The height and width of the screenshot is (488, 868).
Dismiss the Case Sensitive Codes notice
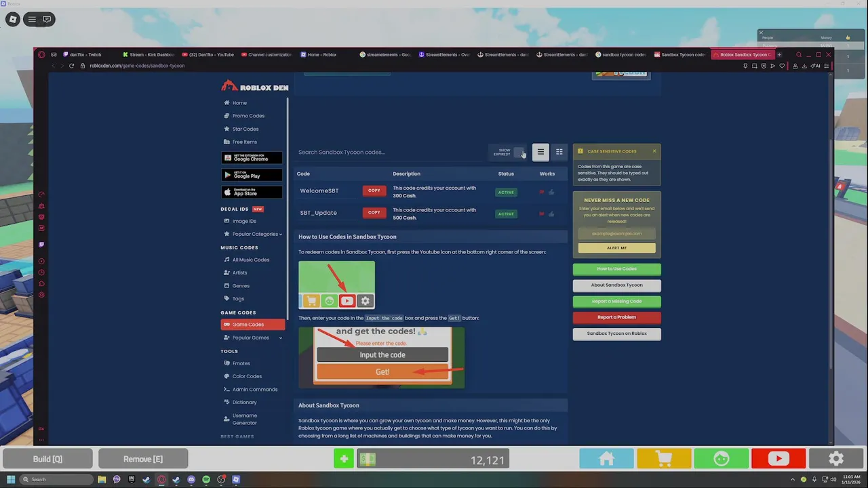tap(654, 151)
